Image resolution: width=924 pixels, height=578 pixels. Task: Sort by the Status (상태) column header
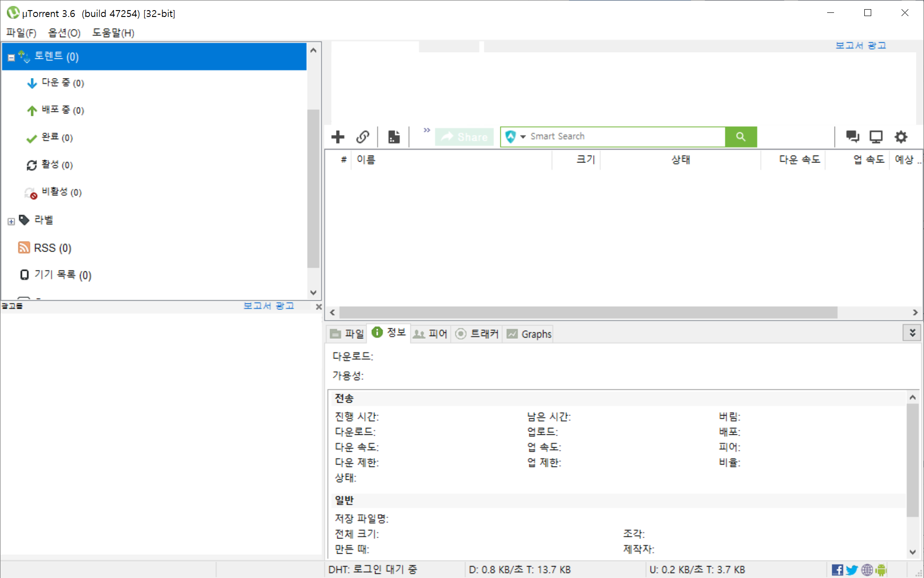click(680, 160)
